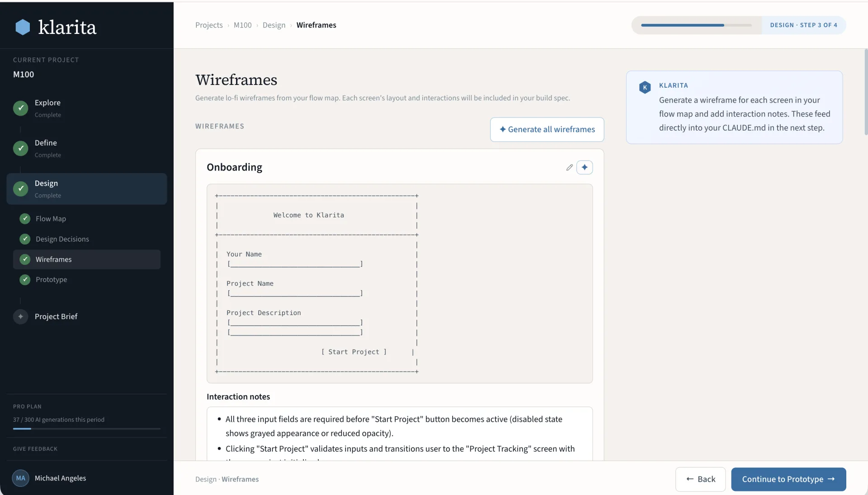Image resolution: width=868 pixels, height=495 pixels.
Task: Click Continue to Prototype button
Action: point(788,479)
